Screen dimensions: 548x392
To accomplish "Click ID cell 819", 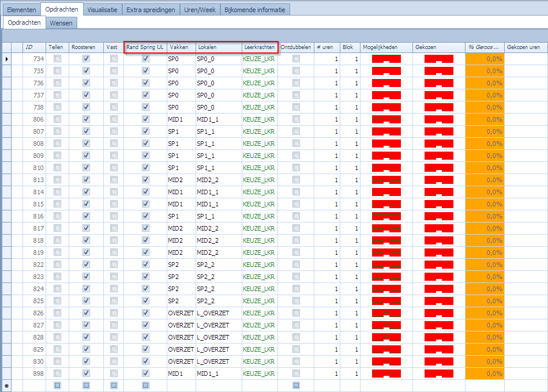I will [x=34, y=252].
